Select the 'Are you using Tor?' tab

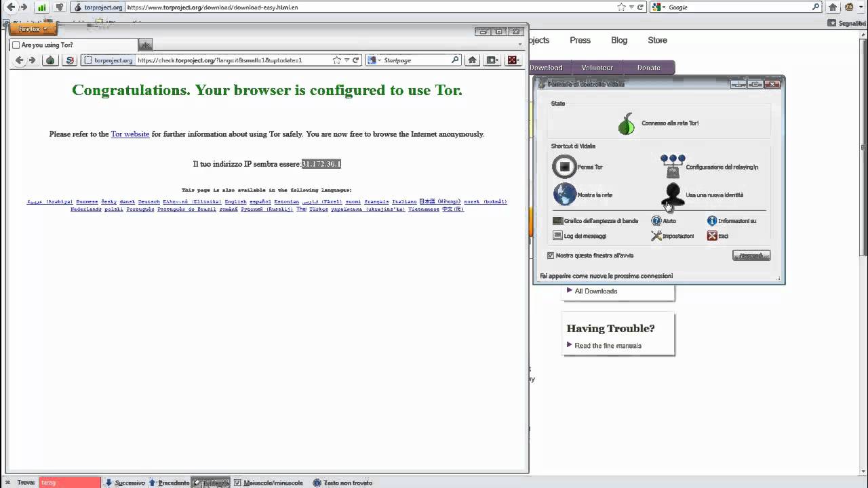coord(73,45)
